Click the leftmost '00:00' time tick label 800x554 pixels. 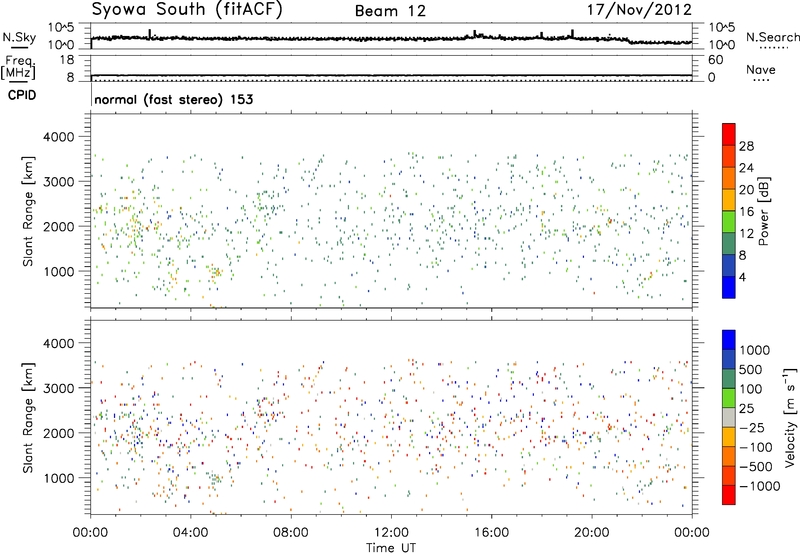point(90,533)
